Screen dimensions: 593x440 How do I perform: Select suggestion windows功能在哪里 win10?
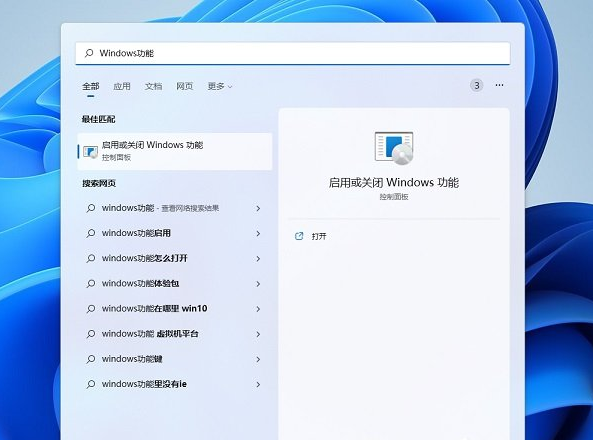(175, 309)
